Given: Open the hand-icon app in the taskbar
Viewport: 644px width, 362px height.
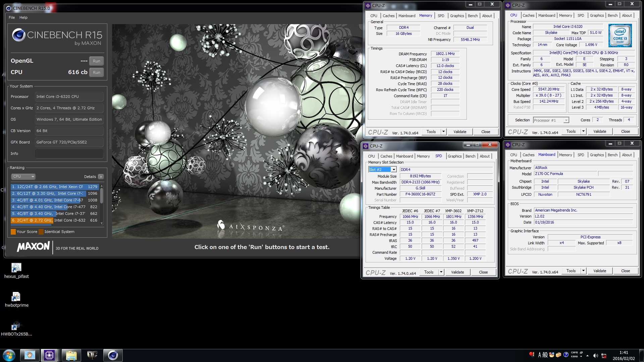Looking at the screenshot, I should pos(30,355).
